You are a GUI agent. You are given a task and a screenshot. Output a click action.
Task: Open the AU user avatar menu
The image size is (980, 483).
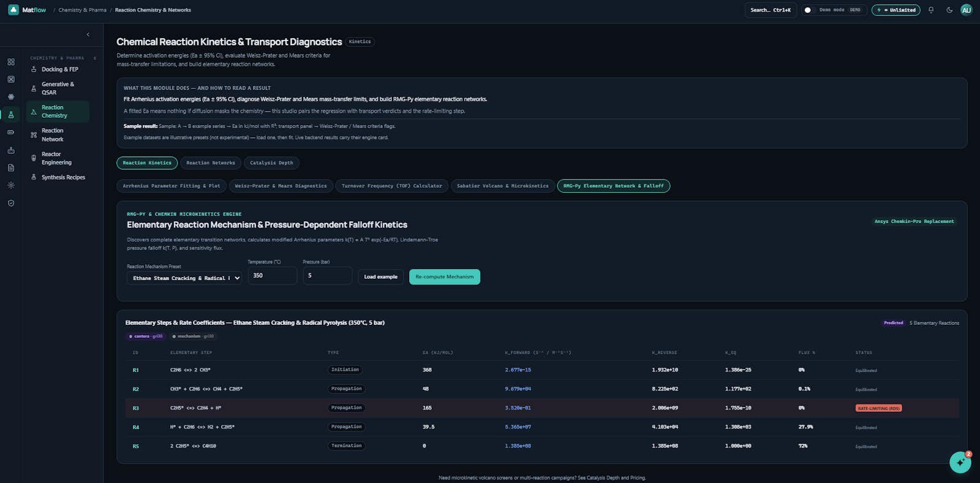pyautogui.click(x=967, y=10)
